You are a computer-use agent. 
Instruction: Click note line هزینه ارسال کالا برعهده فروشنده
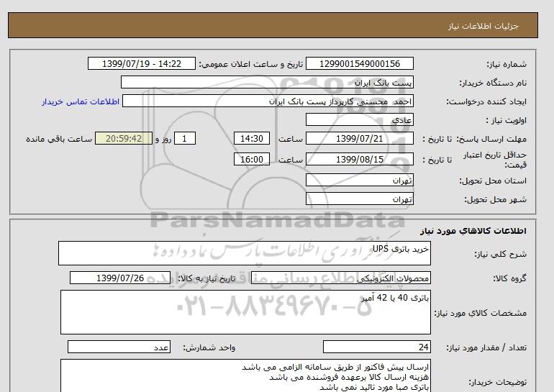(x=349, y=377)
